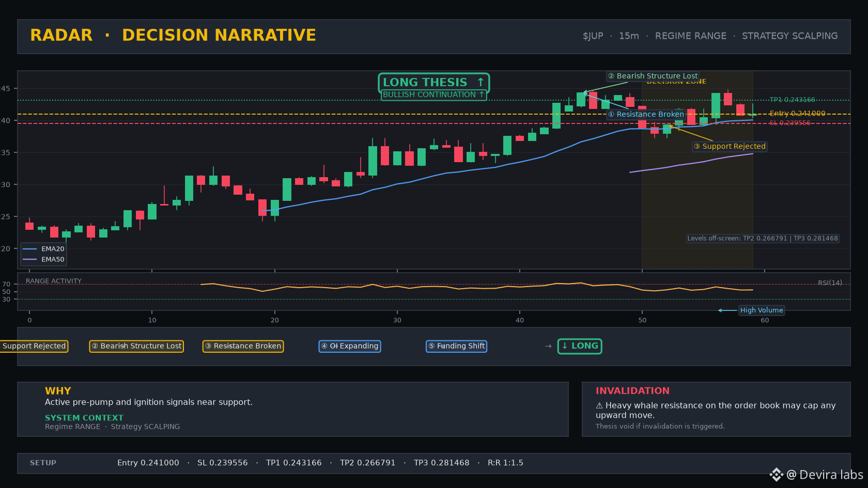The width and height of the screenshot is (868, 488).
Task: Click the LONG THESIS up-arrow badge
Action: (x=433, y=82)
